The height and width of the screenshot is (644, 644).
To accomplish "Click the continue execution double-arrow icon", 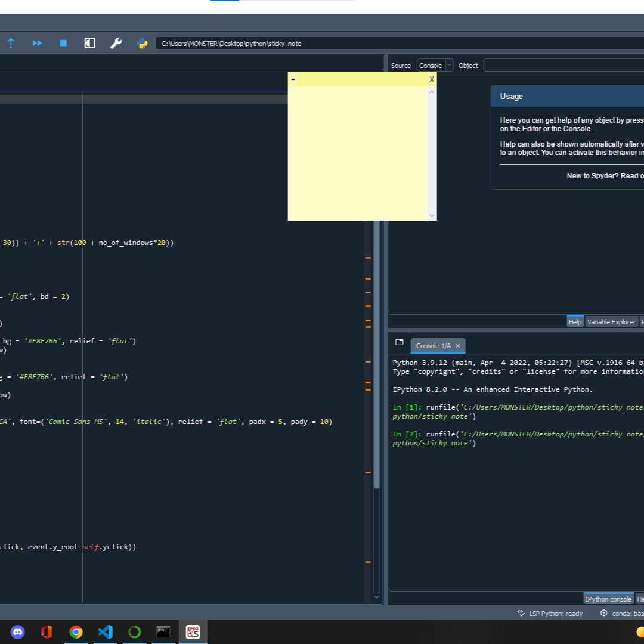I will click(x=37, y=43).
